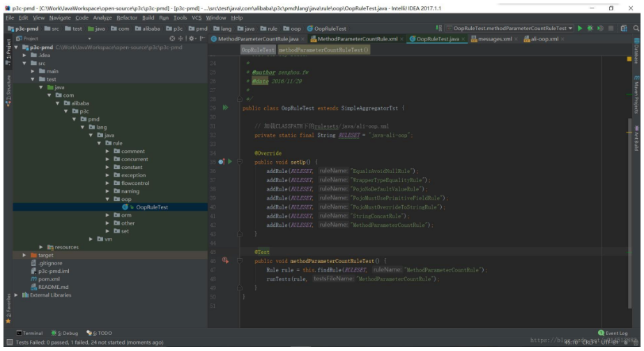Run OopRuleTest class from gutter icon

pos(225,108)
